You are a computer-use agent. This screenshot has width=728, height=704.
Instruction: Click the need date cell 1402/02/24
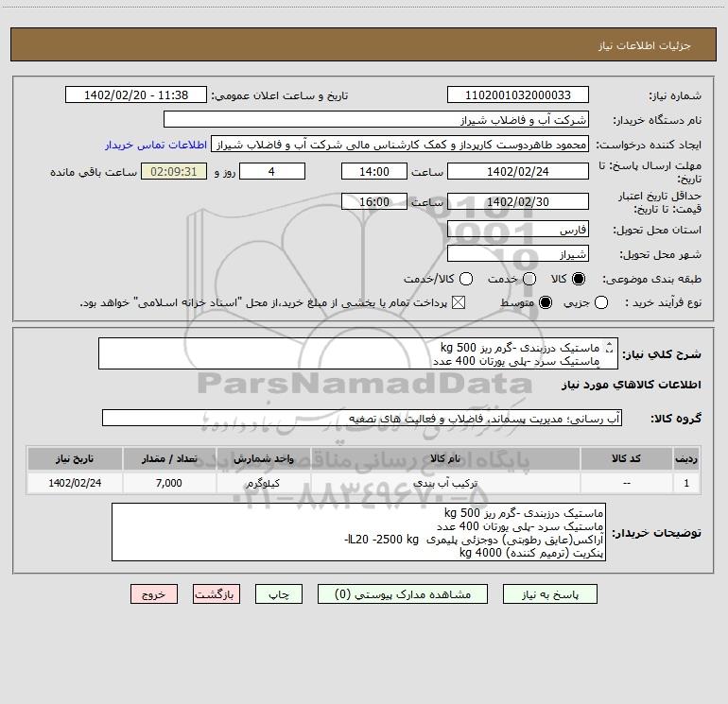[x=75, y=483]
